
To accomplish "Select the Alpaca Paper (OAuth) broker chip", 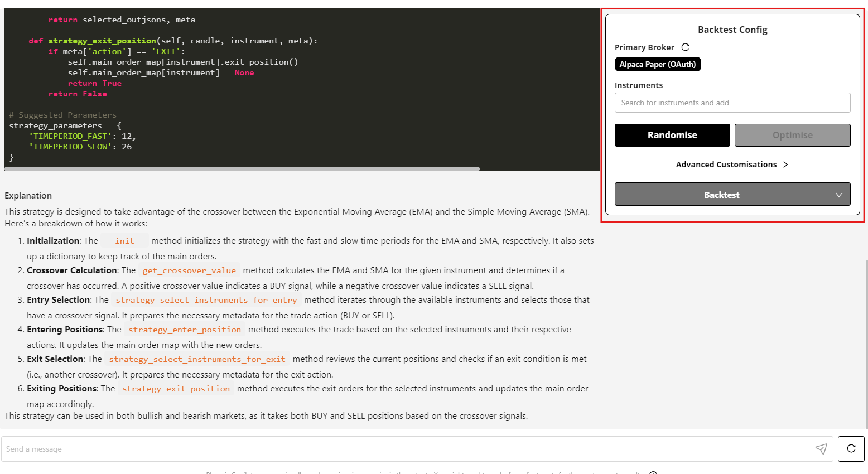I will point(658,64).
